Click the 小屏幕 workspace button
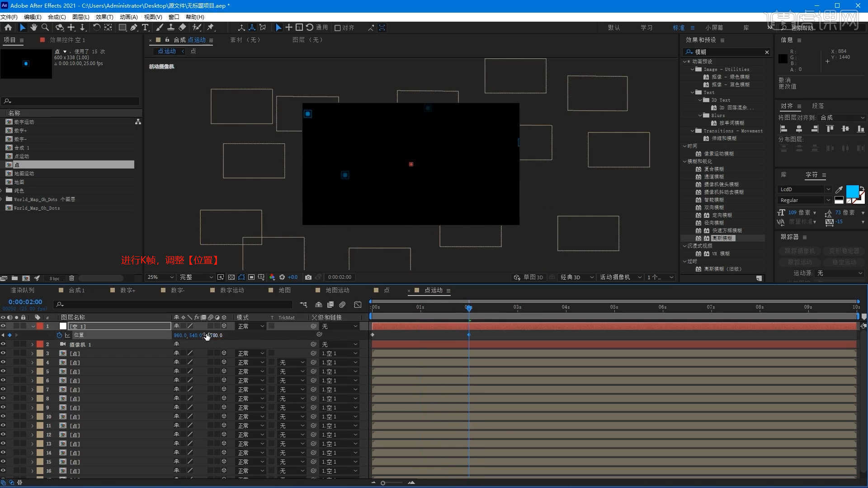Screen dimensions: 868x488 click(x=714, y=28)
